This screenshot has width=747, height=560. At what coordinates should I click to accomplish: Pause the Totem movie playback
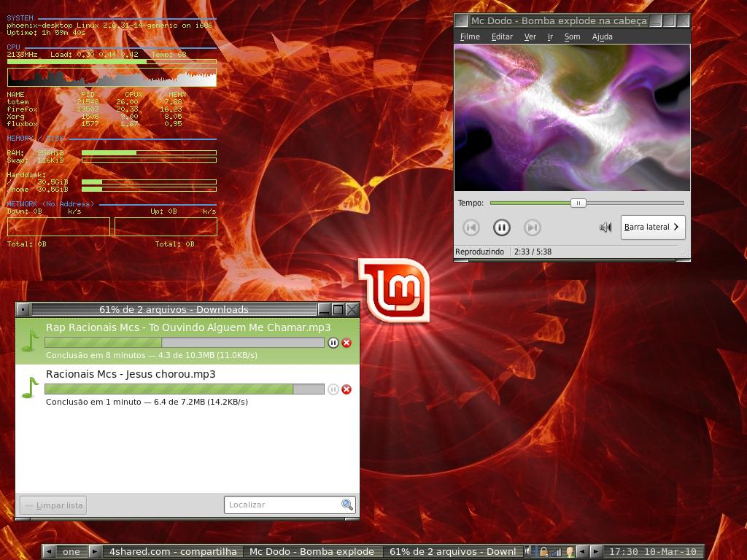(501, 227)
